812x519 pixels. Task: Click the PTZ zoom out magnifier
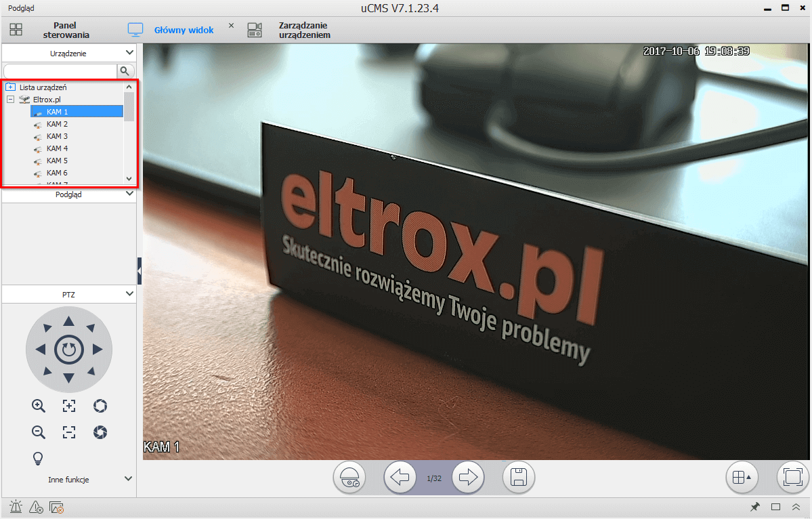point(39,432)
